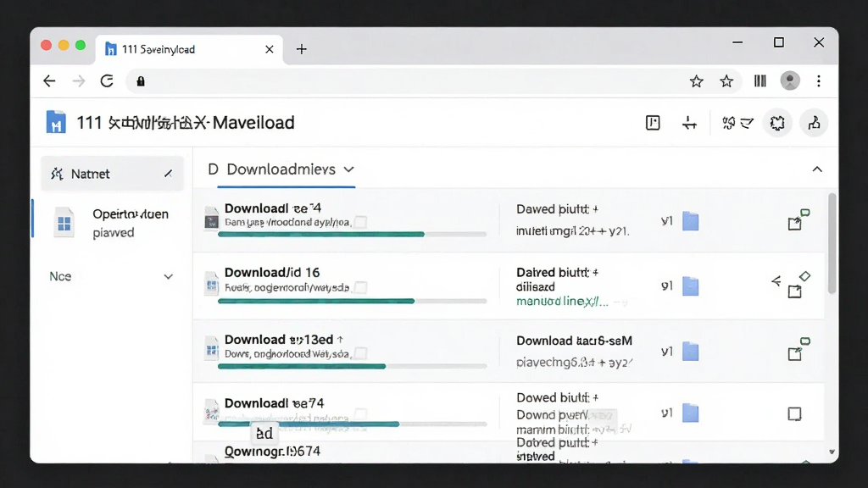Click the blue folder icon in the Download tau6-seM row
This screenshot has width=868, height=488.
point(690,352)
